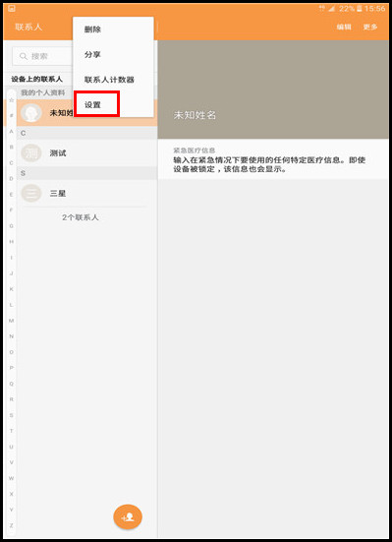Tap the screenshot notification icon in status bar
The image size is (392, 542).
12,9
